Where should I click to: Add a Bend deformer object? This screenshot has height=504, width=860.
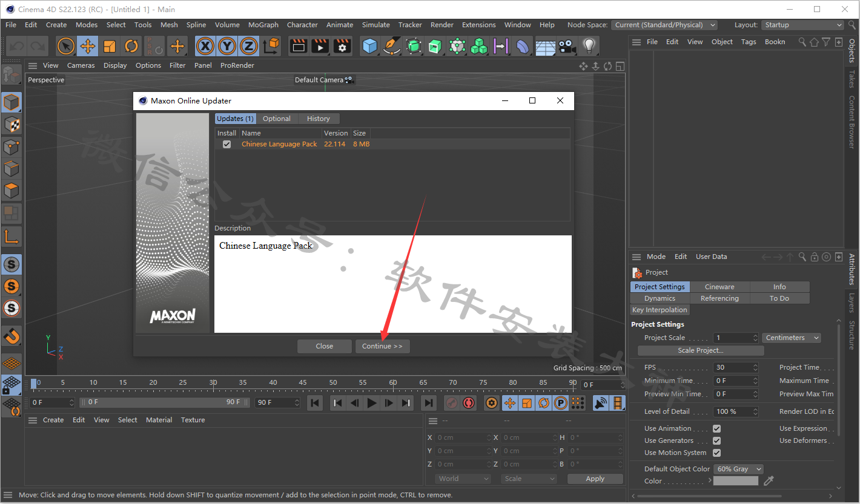coord(523,46)
